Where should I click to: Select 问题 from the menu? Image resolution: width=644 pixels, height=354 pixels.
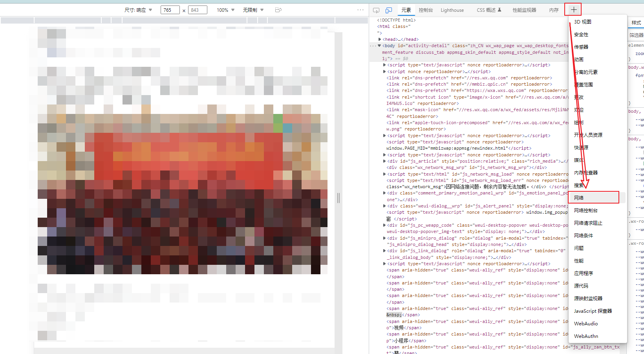pos(597,248)
